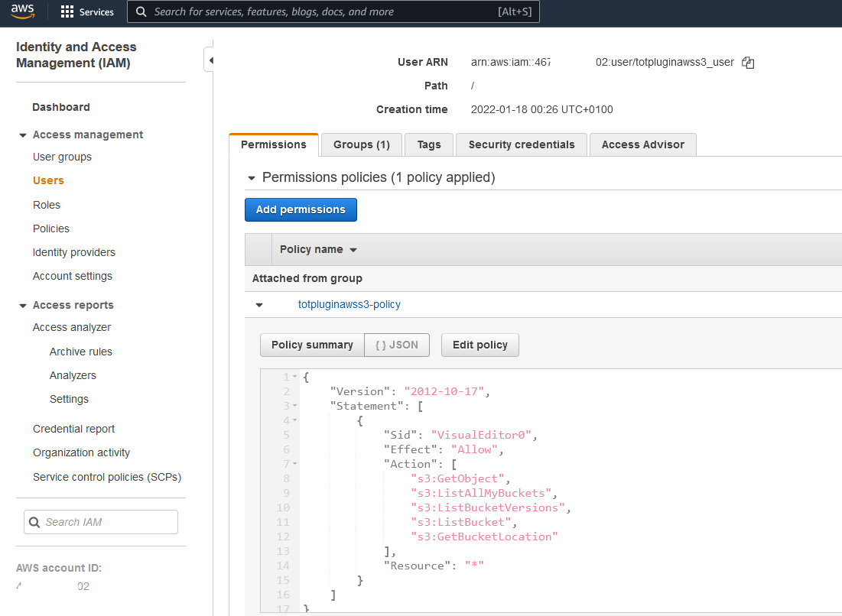
Task: Collapse the Permissions policies section
Action: (x=251, y=178)
